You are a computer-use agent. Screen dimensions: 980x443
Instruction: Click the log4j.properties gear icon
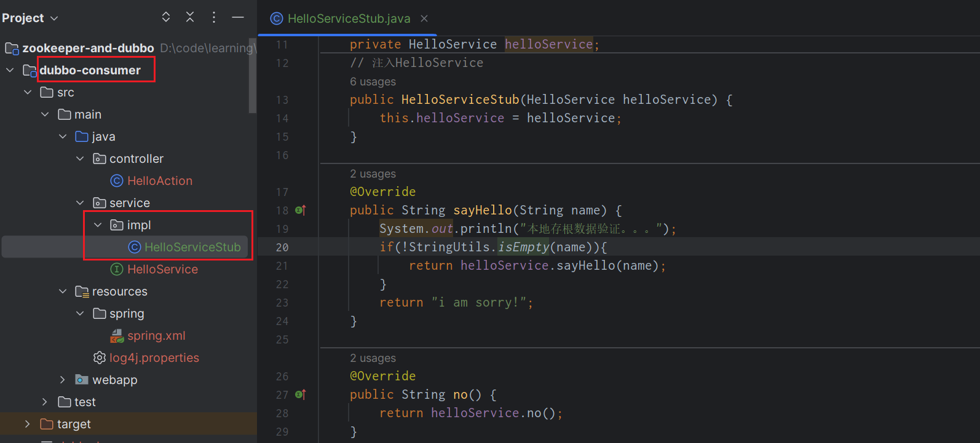tap(100, 358)
